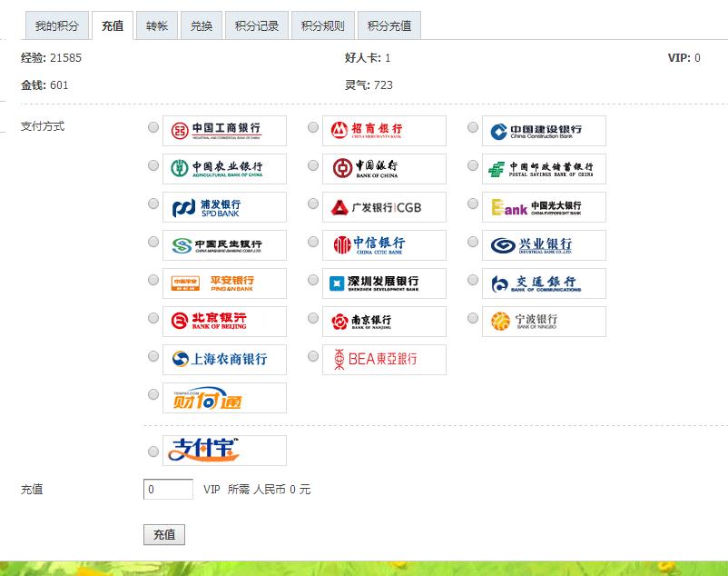This screenshot has width=728, height=576.
Task: Select radio button for 中国农业银行
Action: pyautogui.click(x=153, y=165)
